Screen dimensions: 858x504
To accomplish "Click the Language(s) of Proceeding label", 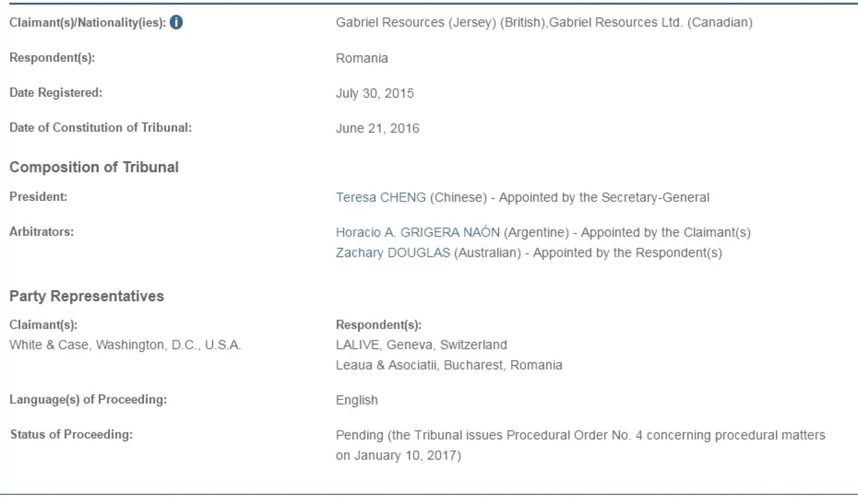I will [x=88, y=400].
